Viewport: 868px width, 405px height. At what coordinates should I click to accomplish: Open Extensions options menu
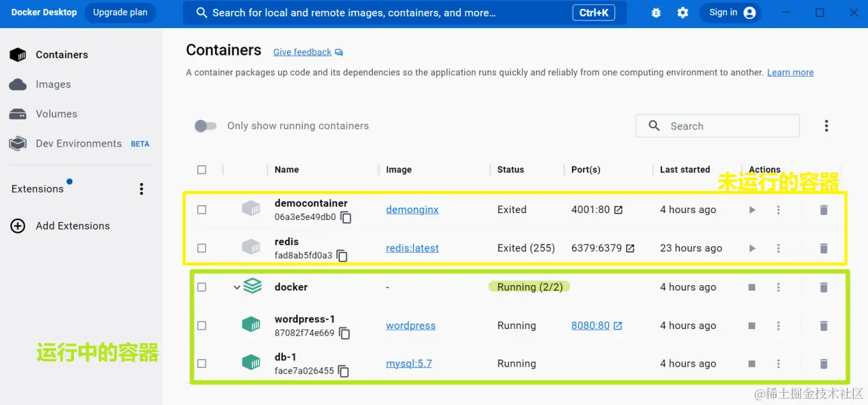point(141,189)
